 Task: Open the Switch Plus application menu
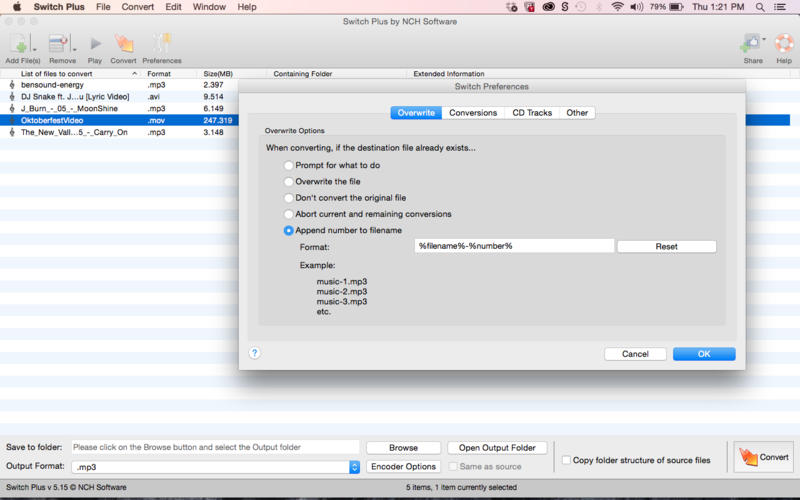pyautogui.click(x=59, y=7)
